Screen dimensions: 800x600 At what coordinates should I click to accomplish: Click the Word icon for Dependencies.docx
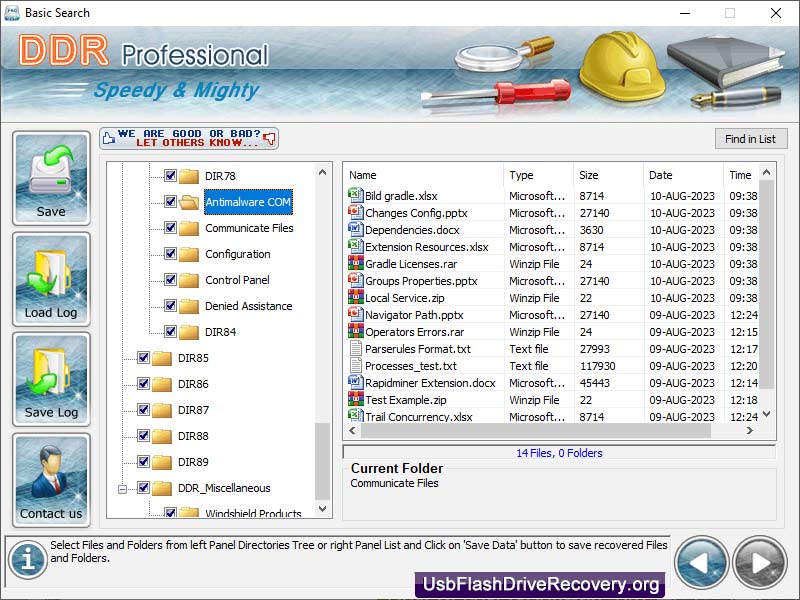point(355,229)
